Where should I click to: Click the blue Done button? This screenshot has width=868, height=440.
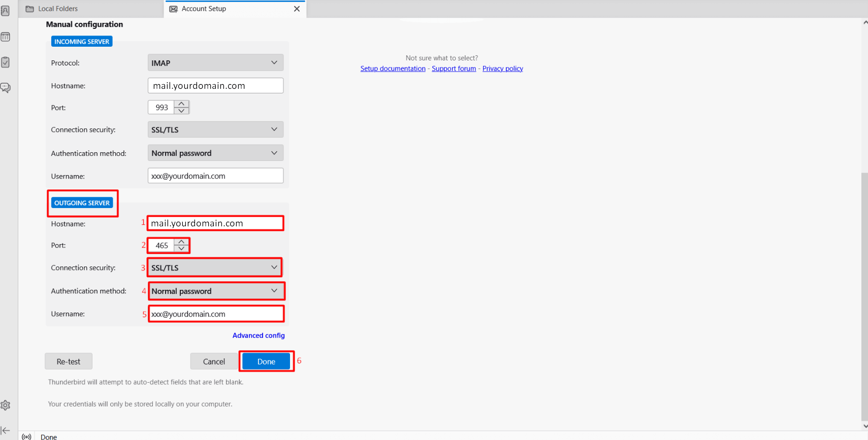point(266,361)
